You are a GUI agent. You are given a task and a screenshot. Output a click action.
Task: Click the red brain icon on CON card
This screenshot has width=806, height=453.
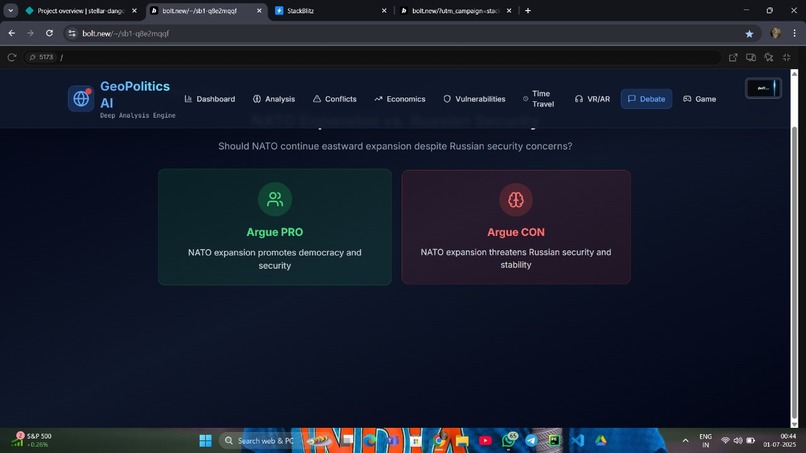(516, 200)
